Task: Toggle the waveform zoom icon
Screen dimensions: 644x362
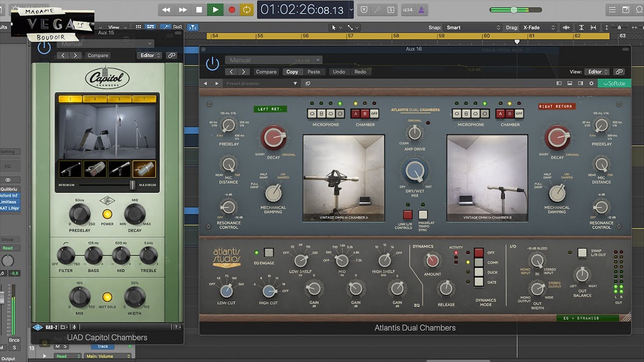Action: [567, 28]
